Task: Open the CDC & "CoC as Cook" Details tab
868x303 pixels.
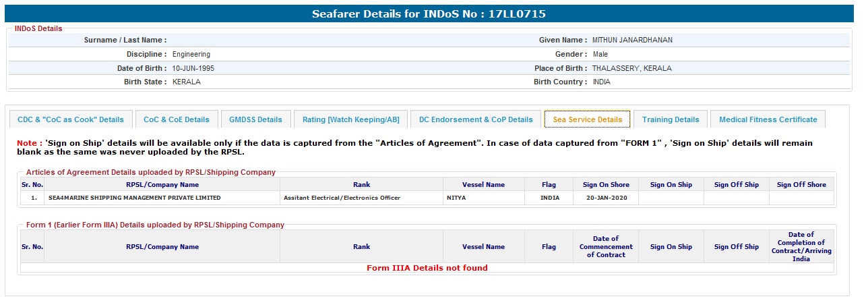Action: (x=71, y=119)
